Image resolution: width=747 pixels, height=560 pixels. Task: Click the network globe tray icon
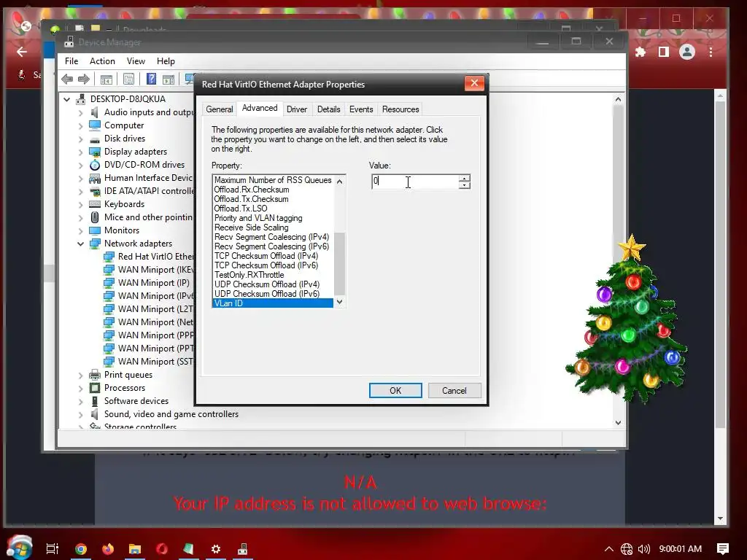point(627,549)
